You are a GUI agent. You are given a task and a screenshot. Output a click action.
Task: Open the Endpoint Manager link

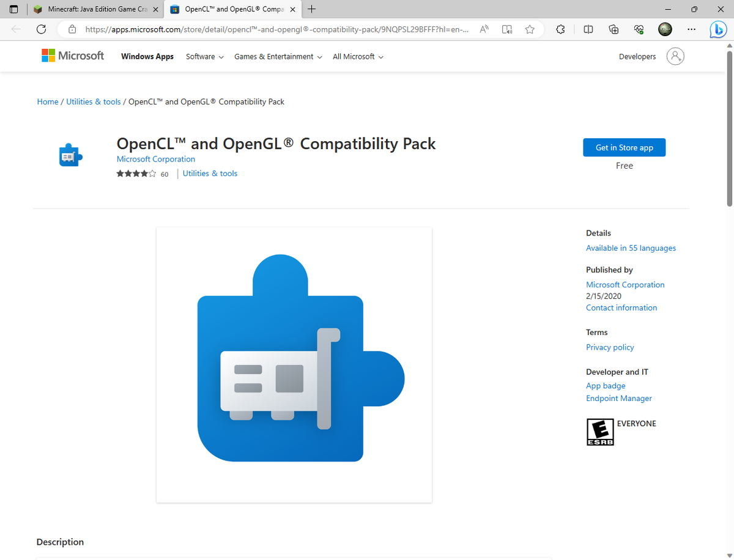(619, 398)
